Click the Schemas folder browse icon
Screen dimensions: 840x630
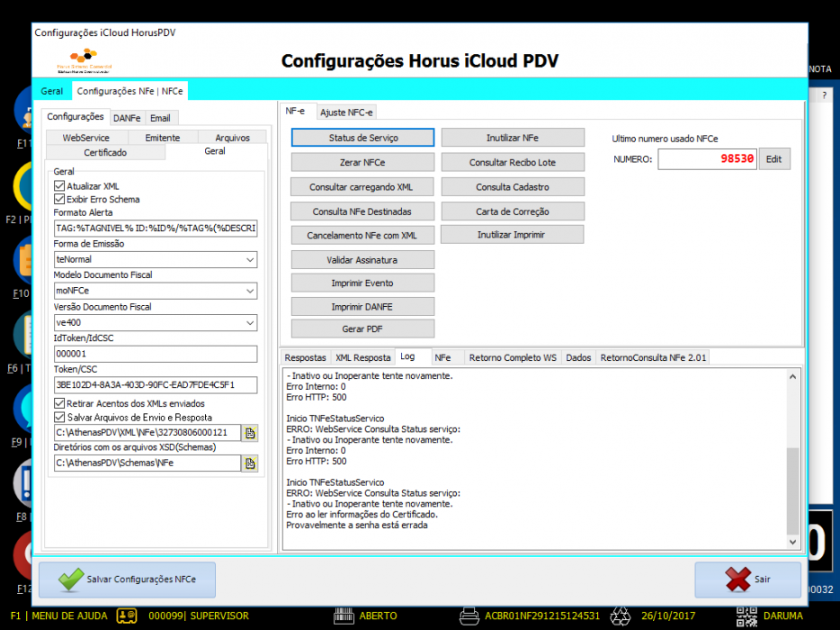click(250, 463)
